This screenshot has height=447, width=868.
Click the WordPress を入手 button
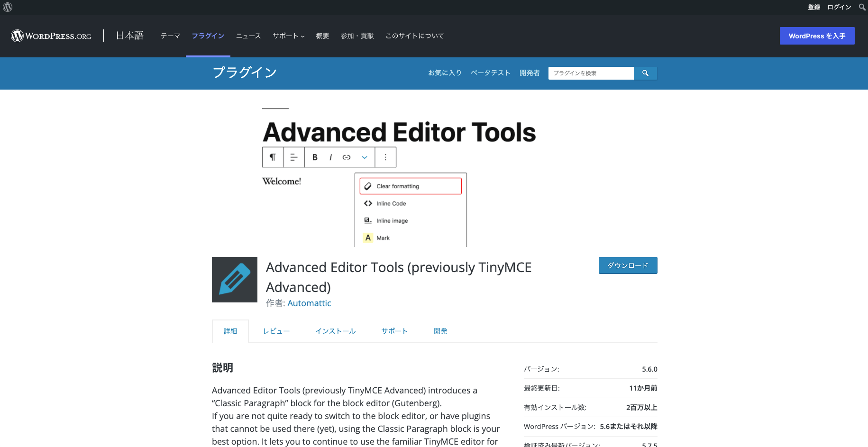[817, 36]
